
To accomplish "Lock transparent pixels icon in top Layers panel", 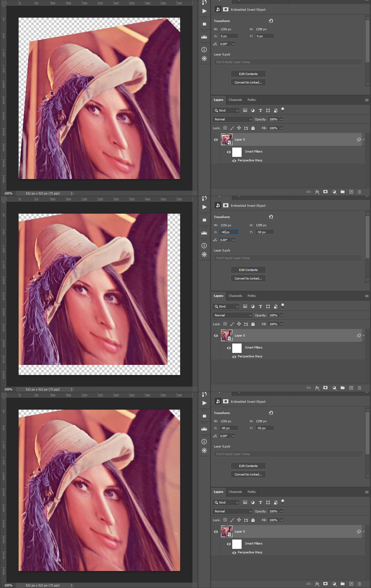I will pyautogui.click(x=225, y=128).
